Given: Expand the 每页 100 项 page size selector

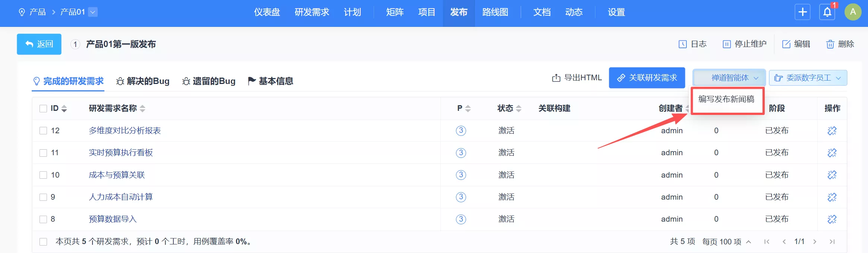Looking at the screenshot, I should click(726, 242).
